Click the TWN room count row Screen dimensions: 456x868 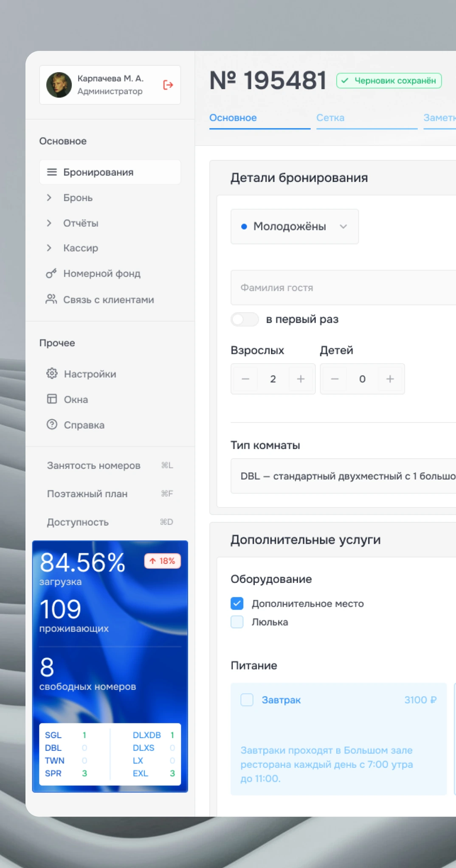pos(66,761)
